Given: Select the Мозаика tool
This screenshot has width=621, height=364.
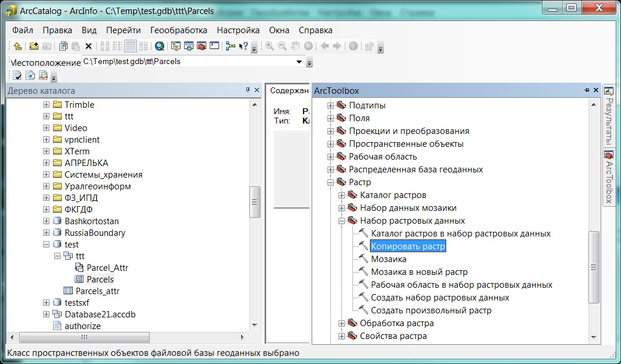Looking at the screenshot, I should point(389,259).
